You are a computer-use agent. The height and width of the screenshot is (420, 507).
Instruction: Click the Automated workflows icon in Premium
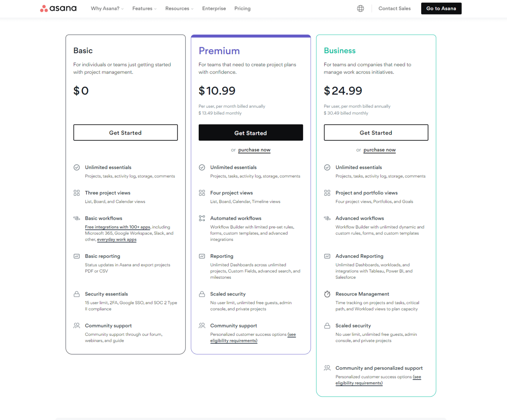(202, 218)
